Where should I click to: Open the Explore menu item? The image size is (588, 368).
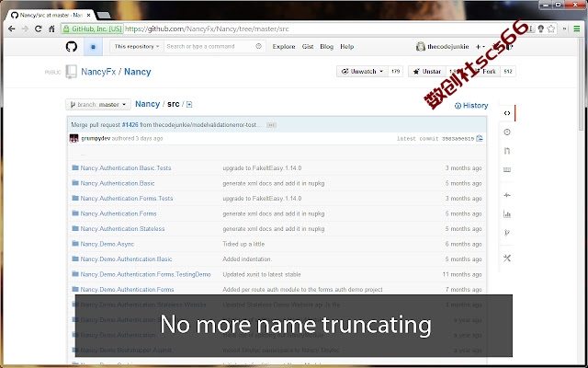[x=284, y=47]
